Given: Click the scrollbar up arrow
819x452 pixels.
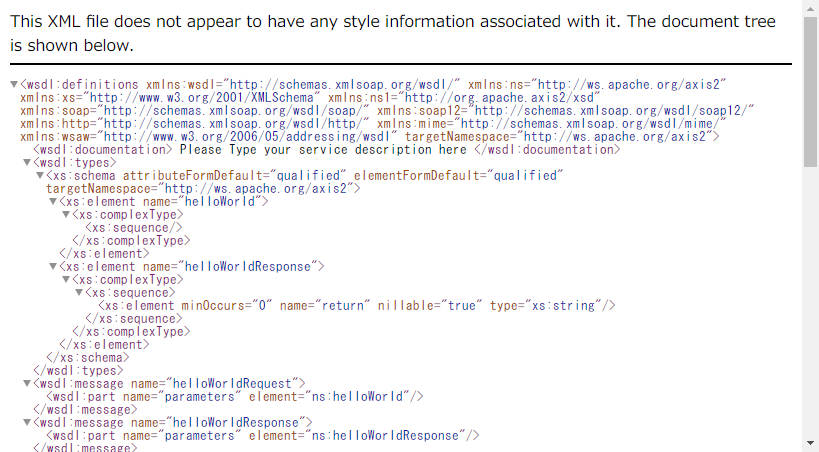Looking at the screenshot, I should [810, 7].
